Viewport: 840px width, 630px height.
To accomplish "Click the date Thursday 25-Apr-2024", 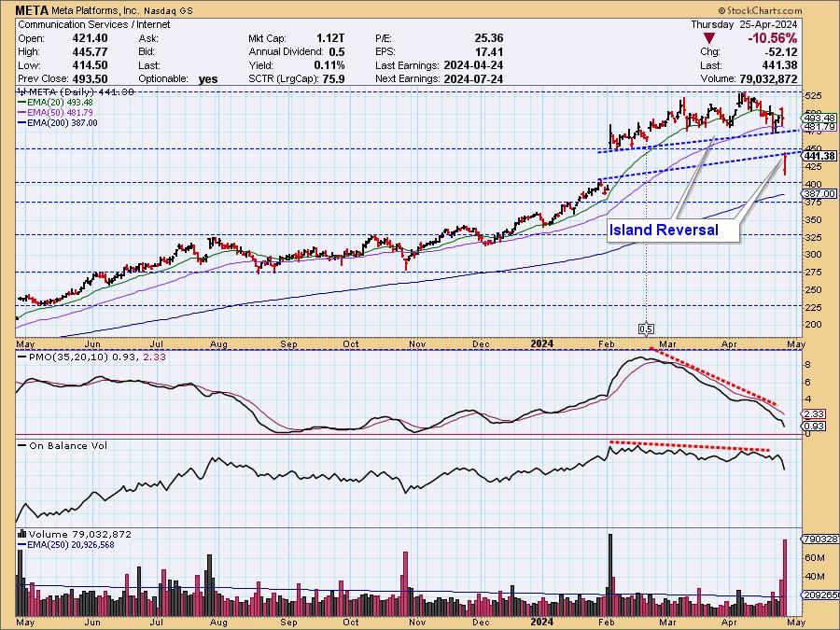I will click(744, 24).
